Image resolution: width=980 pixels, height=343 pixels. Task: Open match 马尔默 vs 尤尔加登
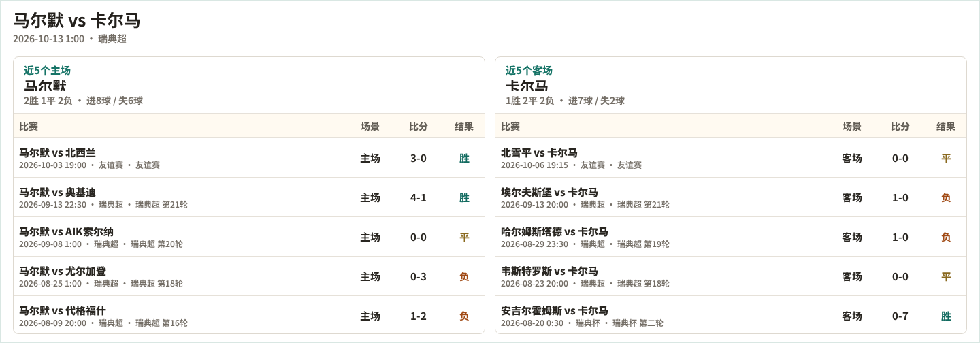[63, 271]
